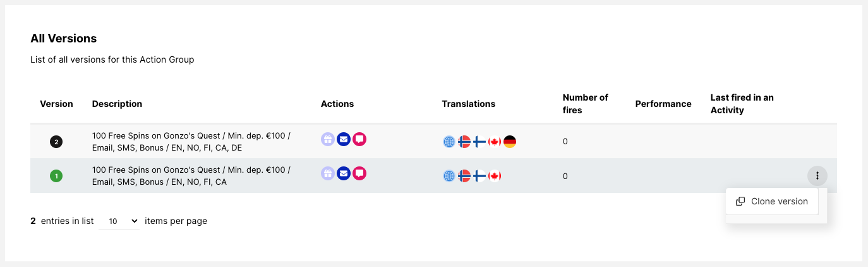Open the three-dot menu for version 1

click(817, 176)
